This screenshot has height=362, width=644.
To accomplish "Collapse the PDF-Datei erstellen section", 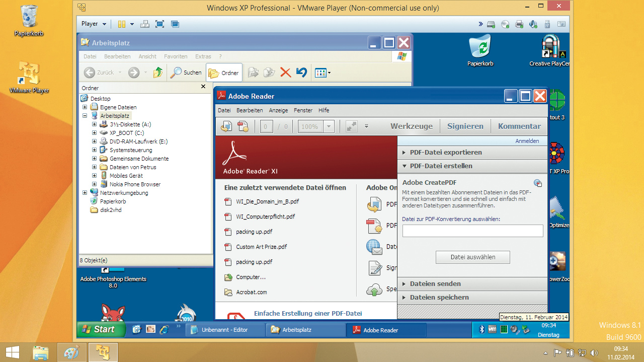I will [472, 166].
